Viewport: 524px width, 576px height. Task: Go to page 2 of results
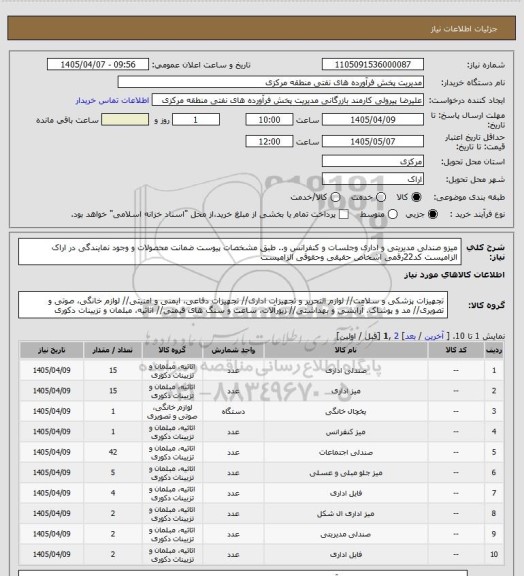(x=396, y=336)
